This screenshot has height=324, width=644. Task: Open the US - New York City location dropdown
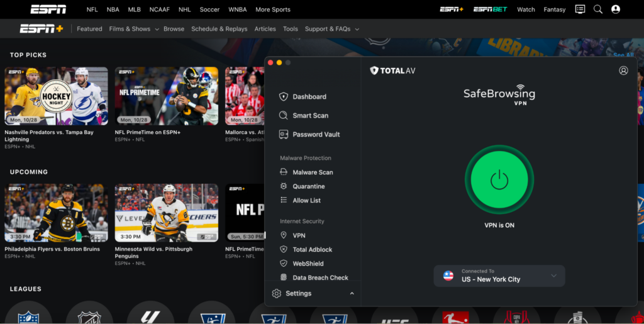(499, 276)
